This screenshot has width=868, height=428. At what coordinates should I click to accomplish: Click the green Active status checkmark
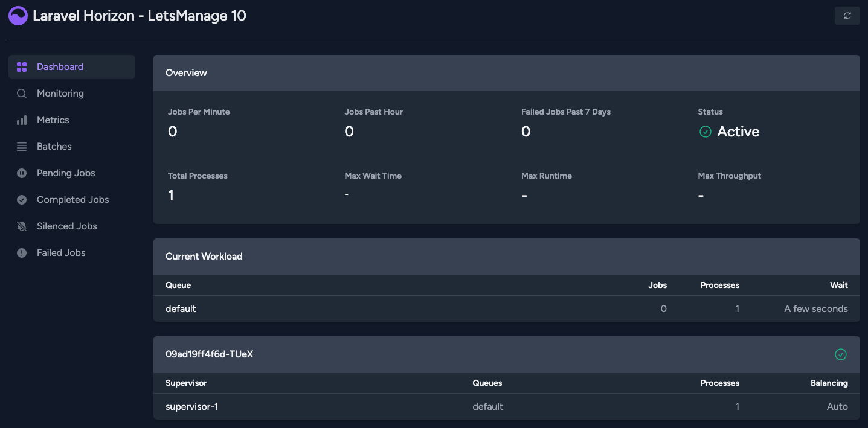pos(705,132)
